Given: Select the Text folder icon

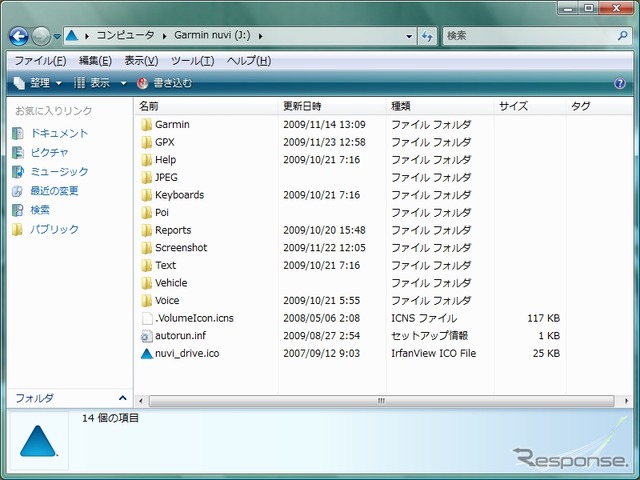Looking at the screenshot, I should (146, 265).
